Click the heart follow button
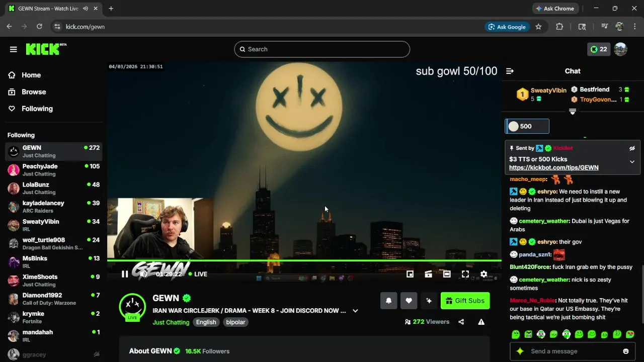This screenshot has width=644, height=362. tap(409, 301)
